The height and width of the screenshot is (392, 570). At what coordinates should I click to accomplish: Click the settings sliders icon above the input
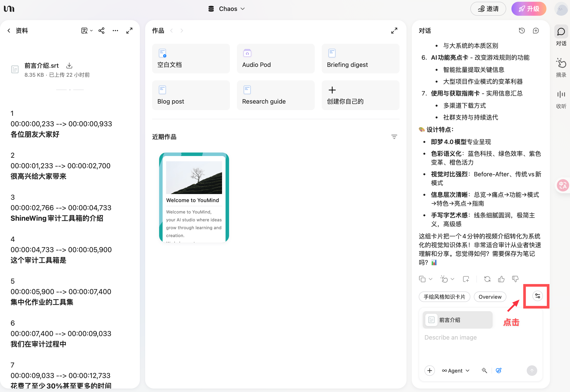[537, 296]
